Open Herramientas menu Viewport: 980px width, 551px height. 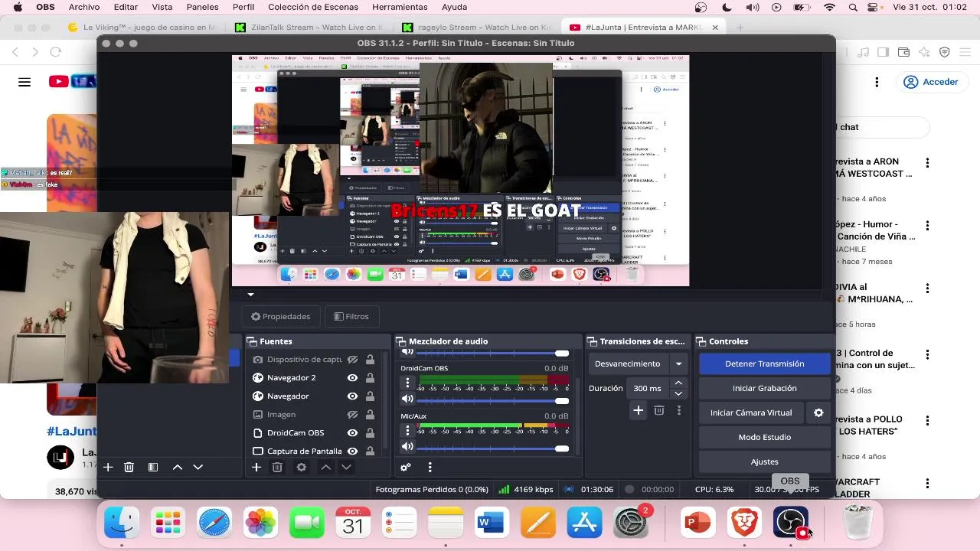pos(400,7)
